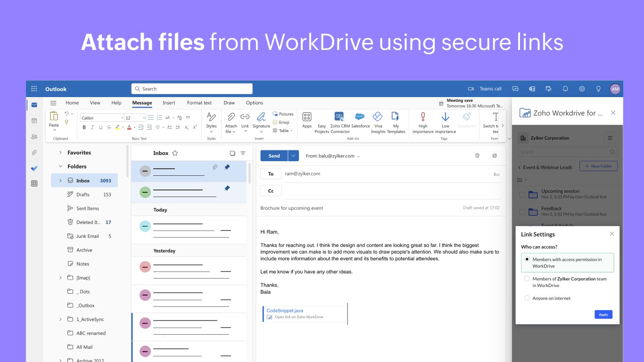
Task: Insert Pictures from ribbon
Action: pyautogui.click(x=283, y=114)
